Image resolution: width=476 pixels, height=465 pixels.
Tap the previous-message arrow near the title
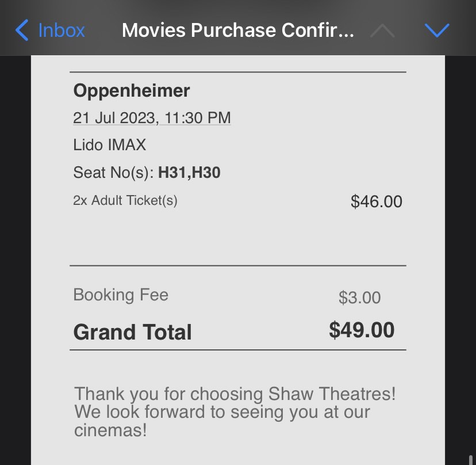click(381, 30)
